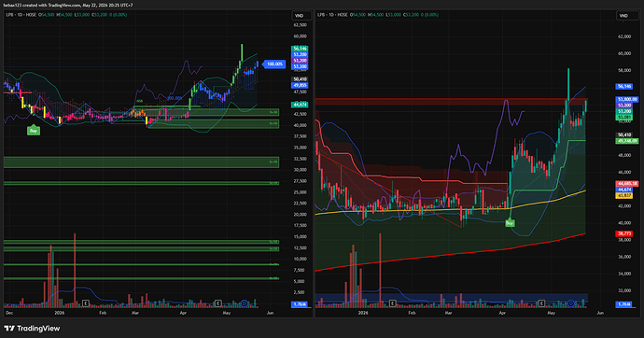This screenshot has height=338, width=644.
Task: Select the red resistance zone on right chart
Action: coord(452,102)
